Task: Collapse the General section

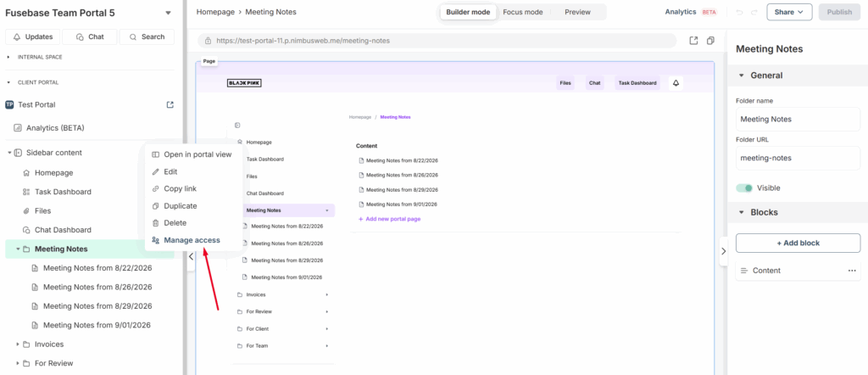Action: 742,76
